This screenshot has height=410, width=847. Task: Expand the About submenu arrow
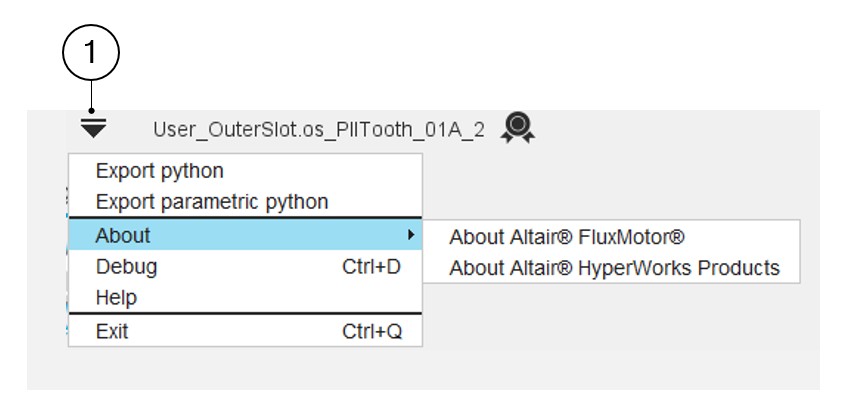tap(409, 236)
